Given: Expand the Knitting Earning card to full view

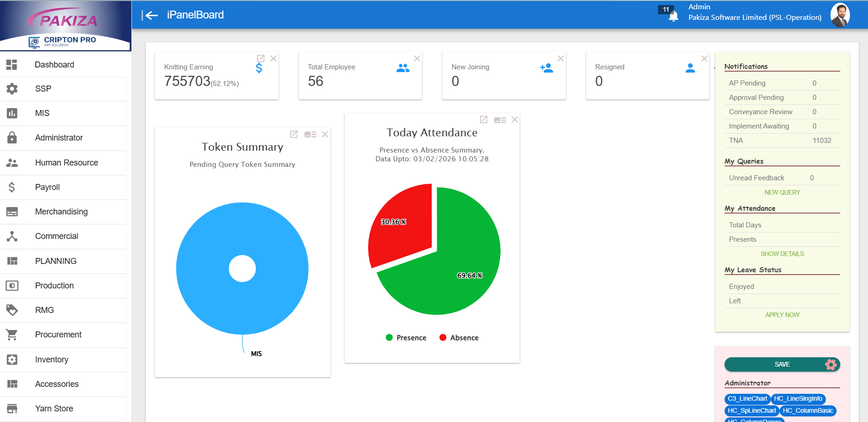Looking at the screenshot, I should [x=260, y=58].
